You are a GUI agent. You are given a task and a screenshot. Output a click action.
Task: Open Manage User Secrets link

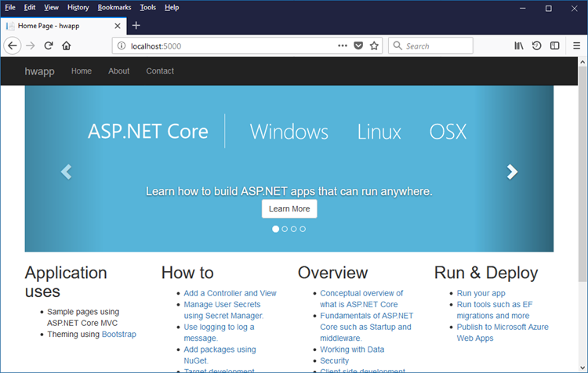click(x=223, y=310)
